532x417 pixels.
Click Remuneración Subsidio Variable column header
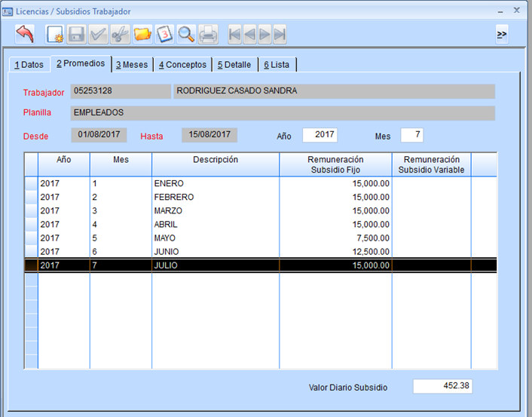coord(431,164)
